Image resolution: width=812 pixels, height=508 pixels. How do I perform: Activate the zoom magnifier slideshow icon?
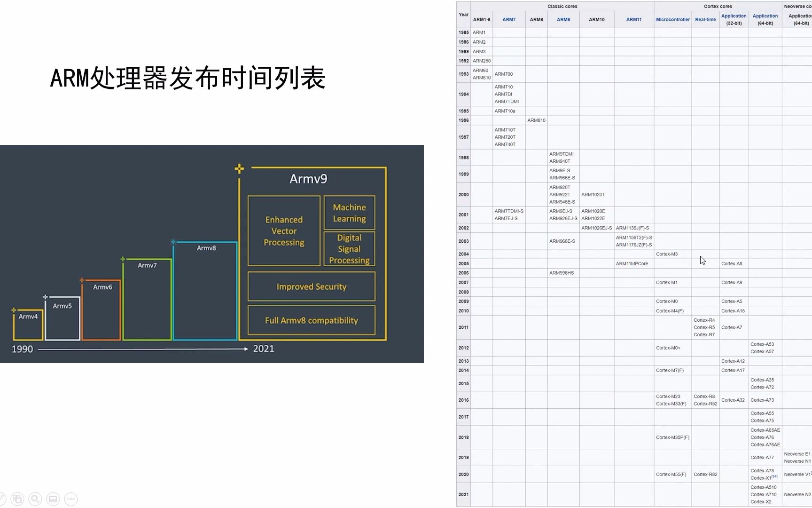click(35, 499)
